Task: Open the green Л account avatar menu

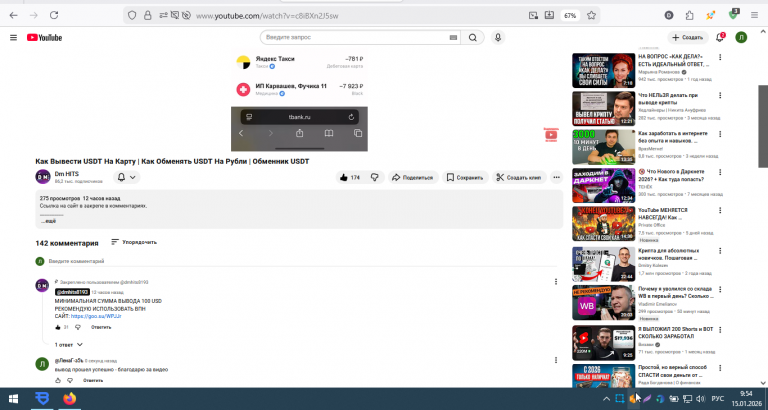Action: tap(741, 38)
